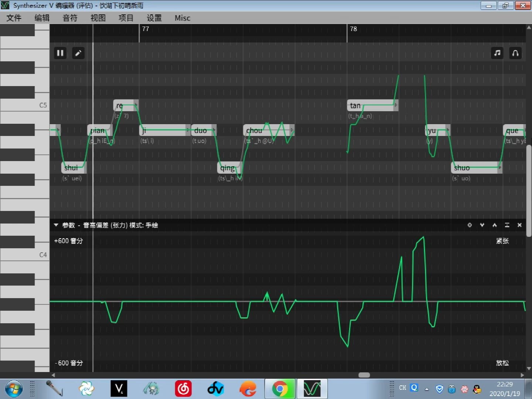Select the note labeled duo

204,130
